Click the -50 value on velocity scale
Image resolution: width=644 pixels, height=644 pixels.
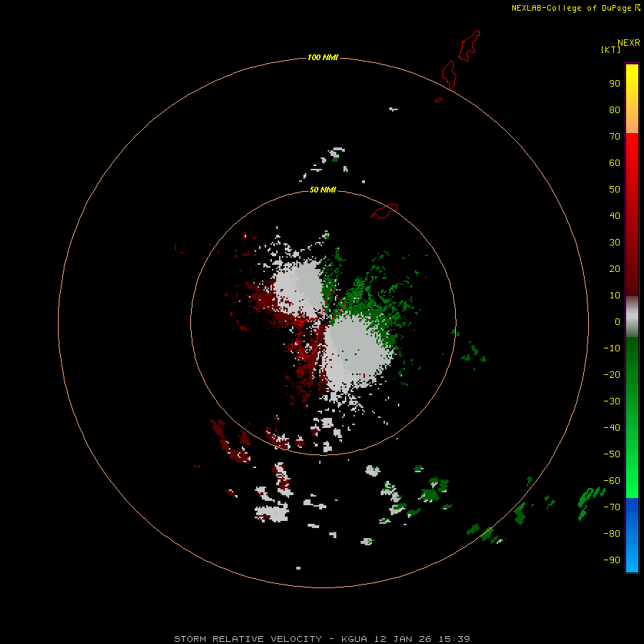pos(612,454)
